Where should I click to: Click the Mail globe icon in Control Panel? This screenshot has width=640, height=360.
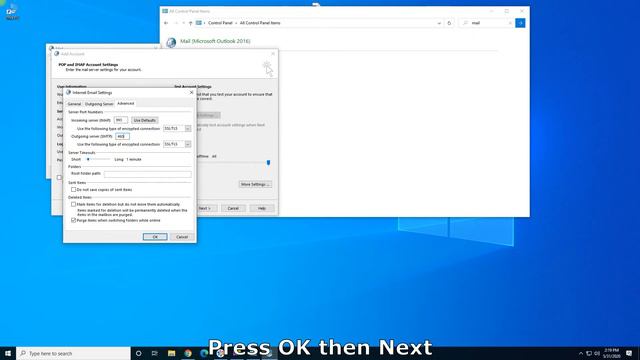coord(171,42)
